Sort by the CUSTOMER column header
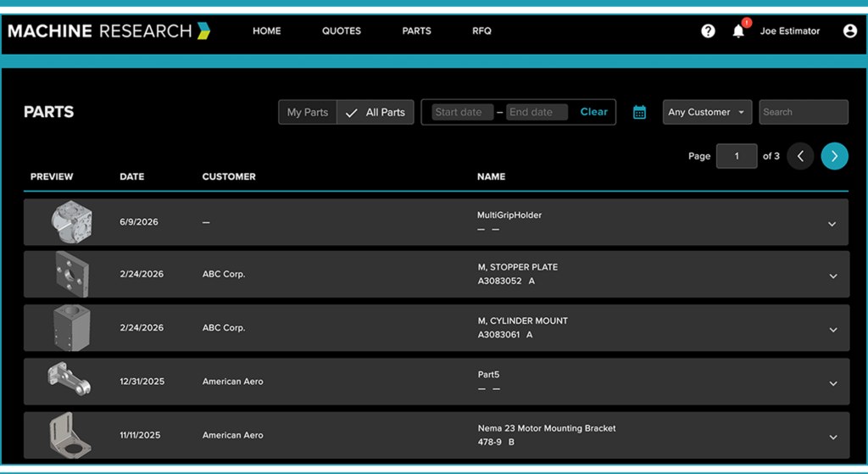868x474 pixels. [x=229, y=176]
